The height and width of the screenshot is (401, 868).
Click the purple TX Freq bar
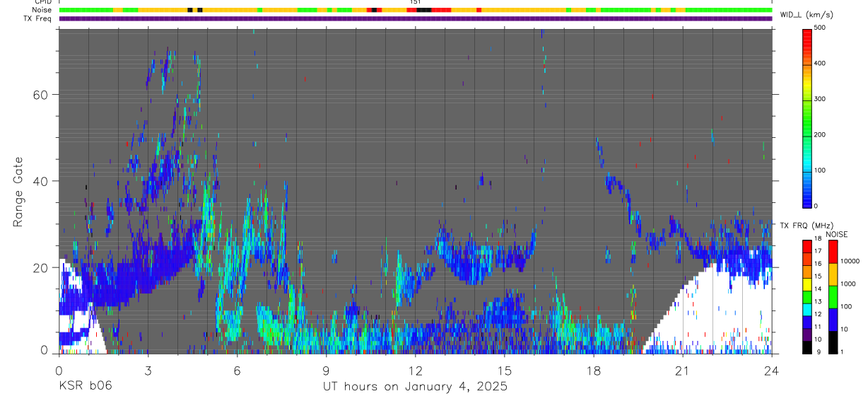(x=416, y=18)
